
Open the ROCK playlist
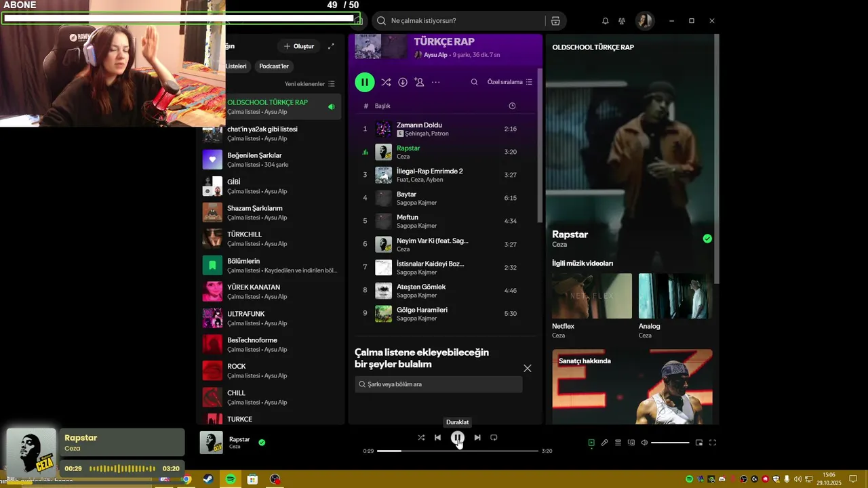tap(271, 371)
